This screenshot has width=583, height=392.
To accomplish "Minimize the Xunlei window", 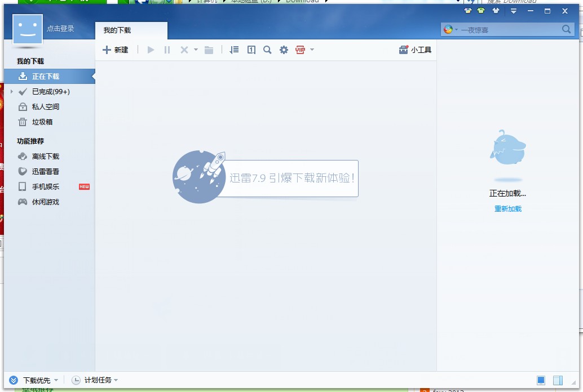I will point(531,11).
